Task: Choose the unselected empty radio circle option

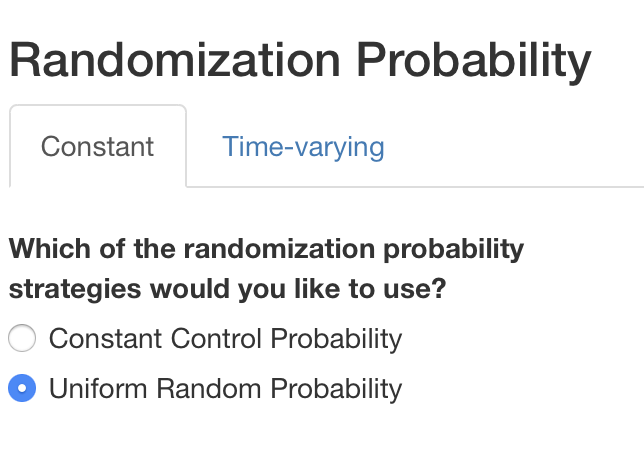Action: click(22, 338)
